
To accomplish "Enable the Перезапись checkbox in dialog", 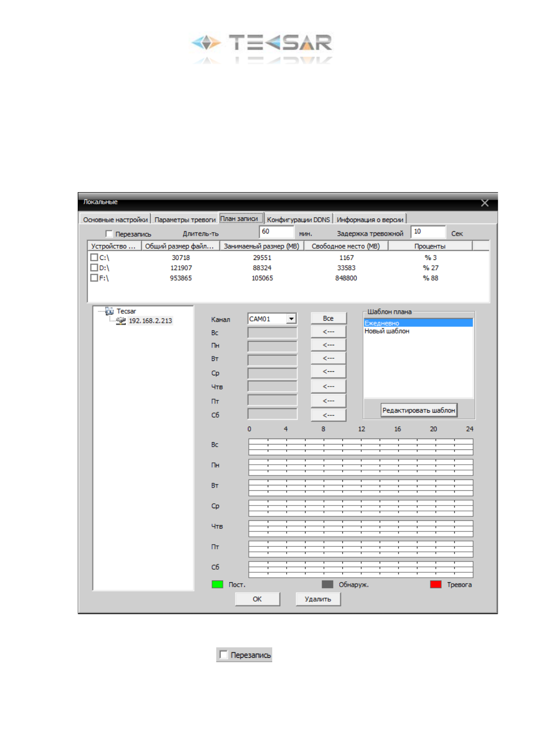I will (109, 233).
